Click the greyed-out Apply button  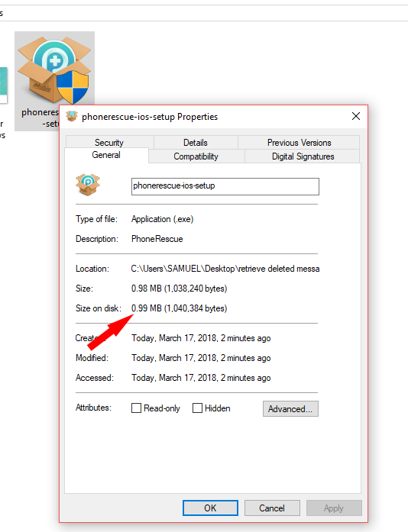click(x=334, y=508)
